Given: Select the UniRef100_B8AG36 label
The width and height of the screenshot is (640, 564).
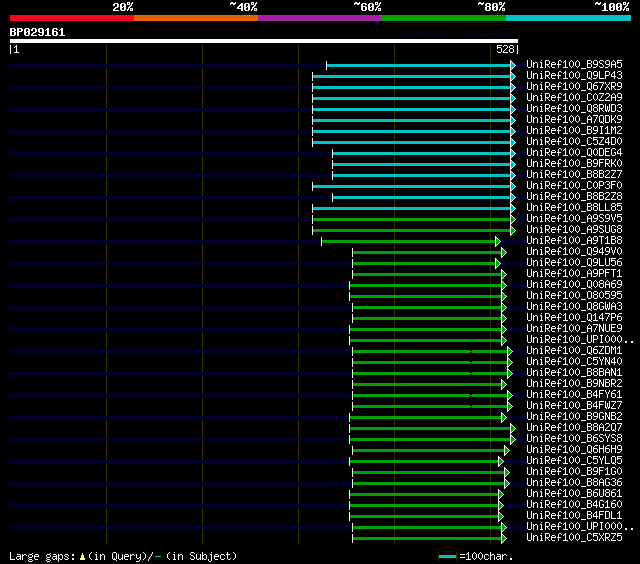Looking at the screenshot, I should pos(574,483).
